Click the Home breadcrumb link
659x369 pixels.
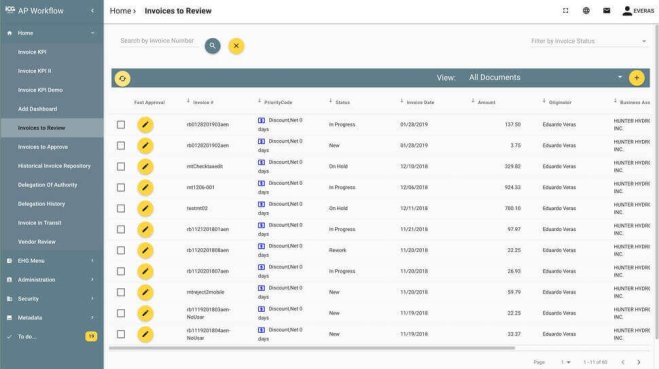point(120,11)
